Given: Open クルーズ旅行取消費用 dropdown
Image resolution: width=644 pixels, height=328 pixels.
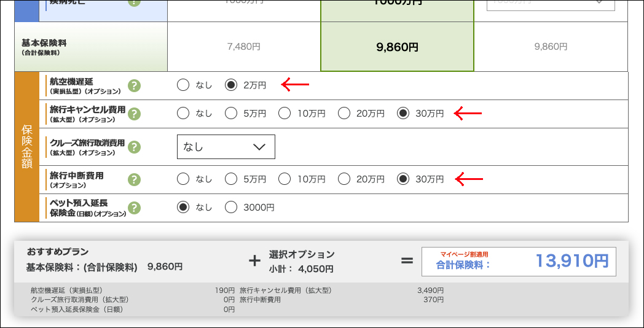Looking at the screenshot, I should pos(226,147).
